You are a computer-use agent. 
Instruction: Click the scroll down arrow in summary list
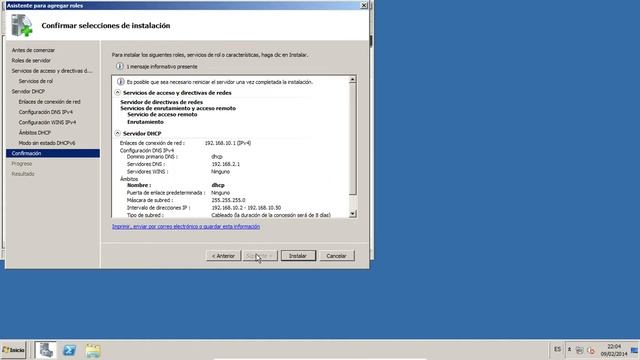click(353, 214)
